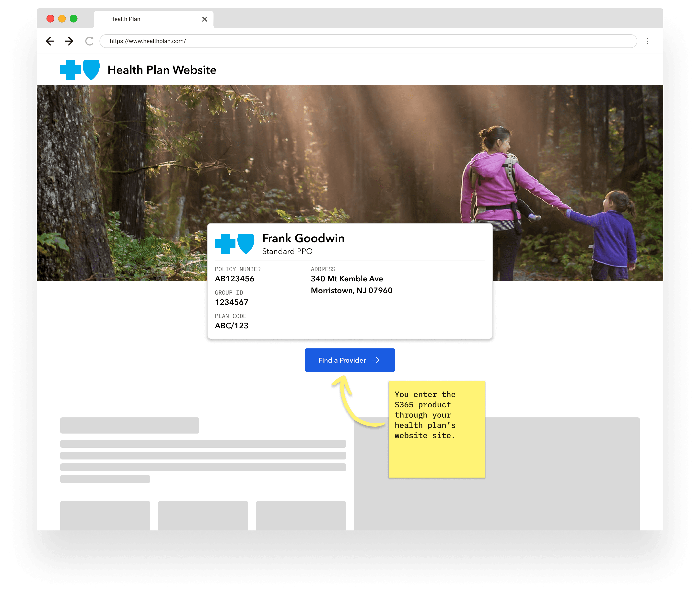Viewport: 700px width, 596px height.
Task: Click the Health Plan Website title
Action: tap(162, 70)
